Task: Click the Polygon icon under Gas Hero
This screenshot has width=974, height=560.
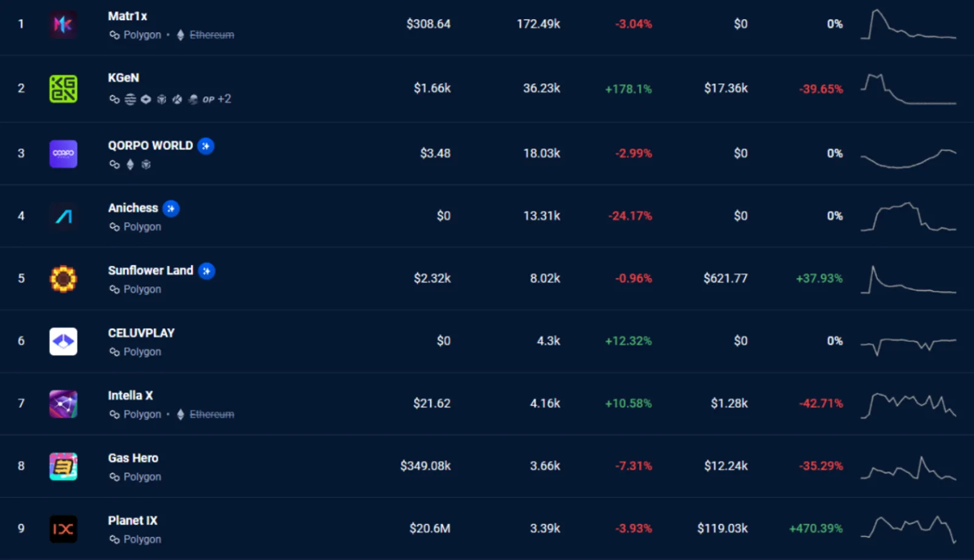Action: (x=114, y=477)
